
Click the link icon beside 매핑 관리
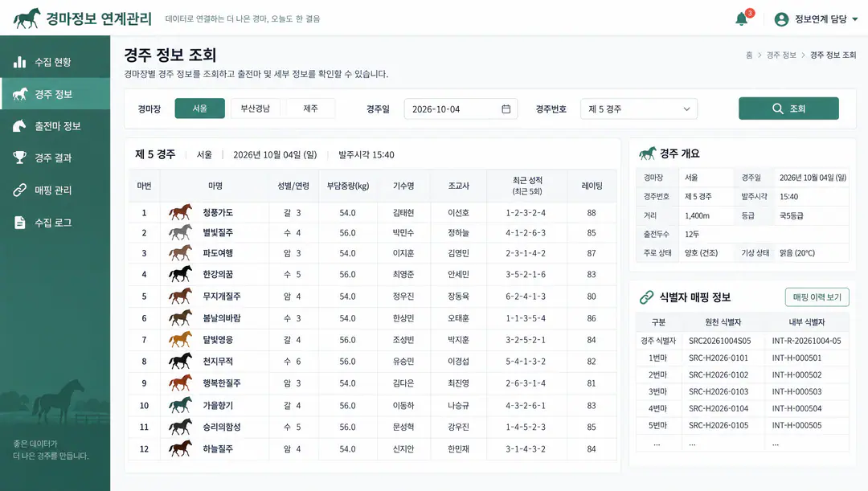tap(19, 190)
